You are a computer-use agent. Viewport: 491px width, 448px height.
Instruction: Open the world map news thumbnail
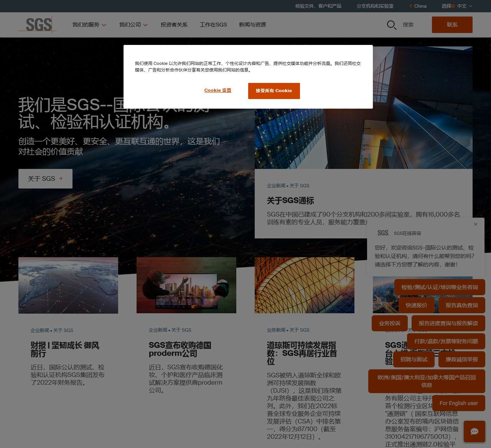[x=68, y=285]
